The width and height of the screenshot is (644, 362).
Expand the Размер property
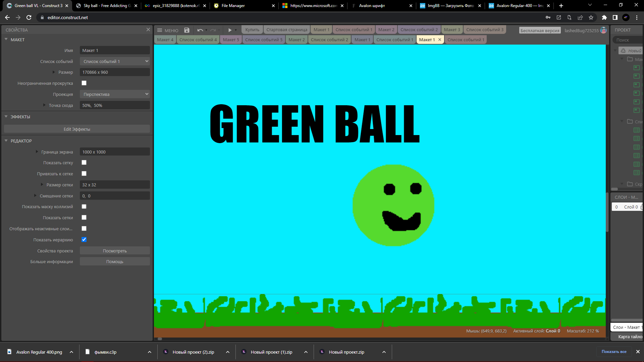pos(54,72)
